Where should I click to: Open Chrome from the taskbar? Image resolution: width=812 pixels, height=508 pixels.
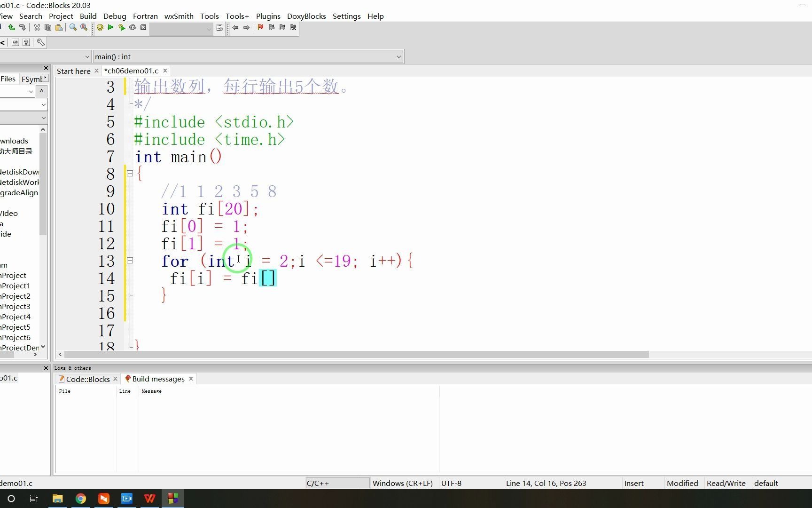coord(81,499)
